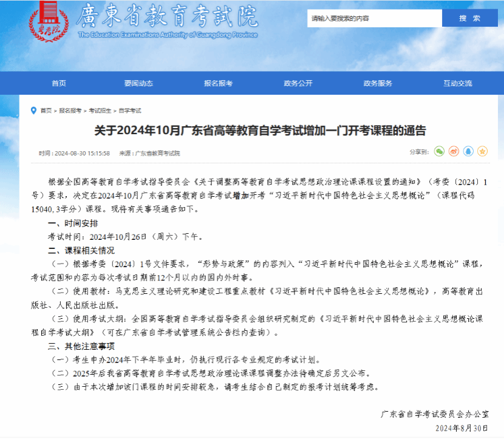Open the 要闻动态 navigation menu item

tap(138, 83)
